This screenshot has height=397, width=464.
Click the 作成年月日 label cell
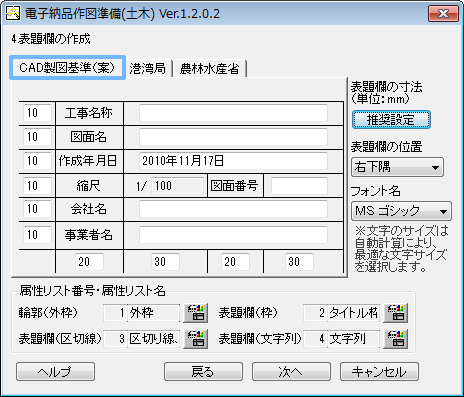coord(88,161)
